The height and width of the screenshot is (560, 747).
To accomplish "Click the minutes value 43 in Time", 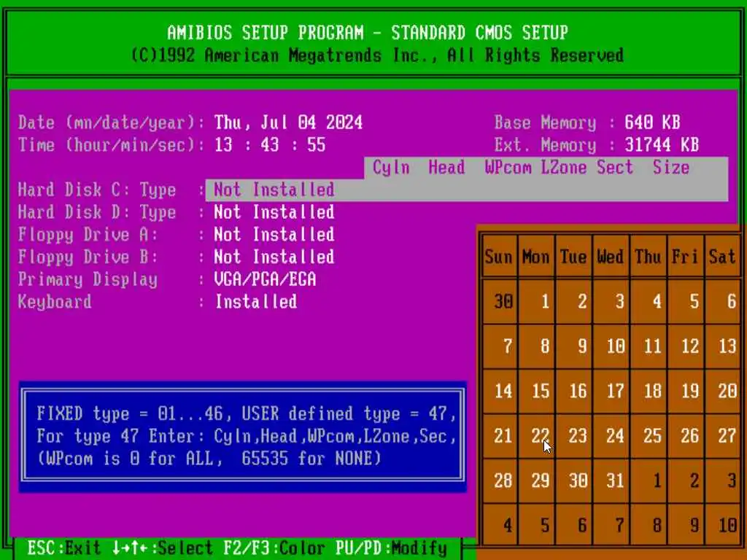I will pyautogui.click(x=270, y=145).
